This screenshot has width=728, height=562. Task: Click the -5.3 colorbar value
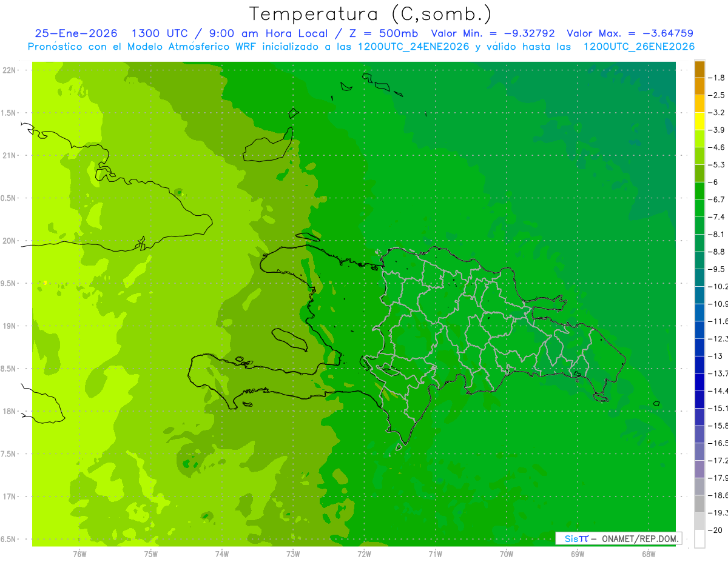(716, 164)
